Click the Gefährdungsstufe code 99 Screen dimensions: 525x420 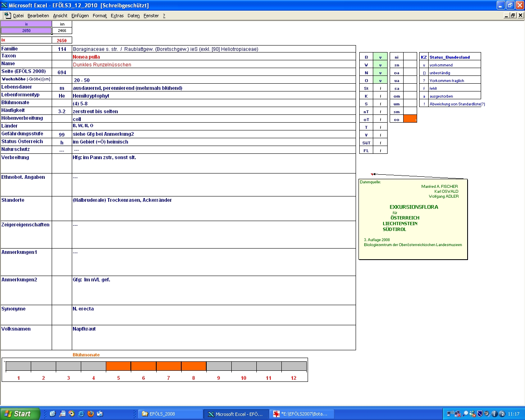(62, 135)
